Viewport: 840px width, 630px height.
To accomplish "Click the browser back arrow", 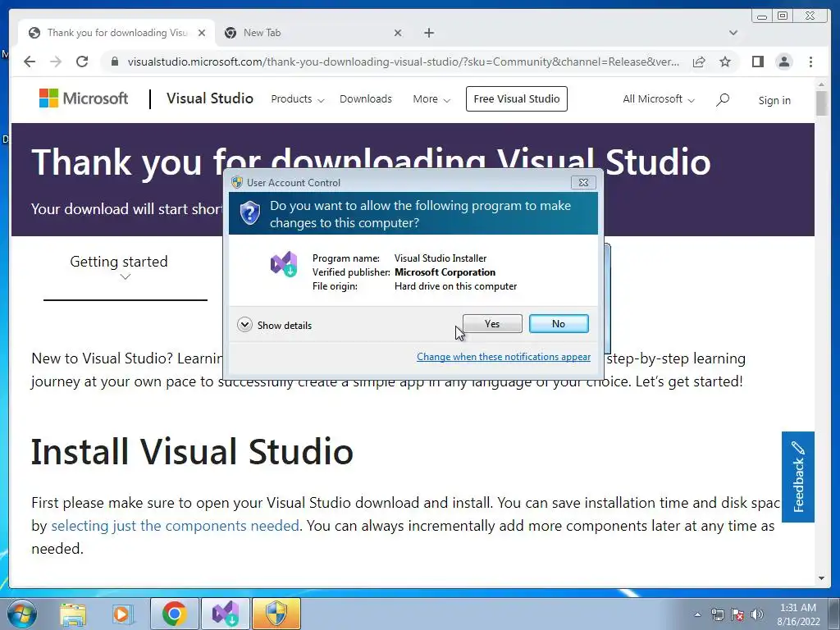I will click(x=30, y=62).
